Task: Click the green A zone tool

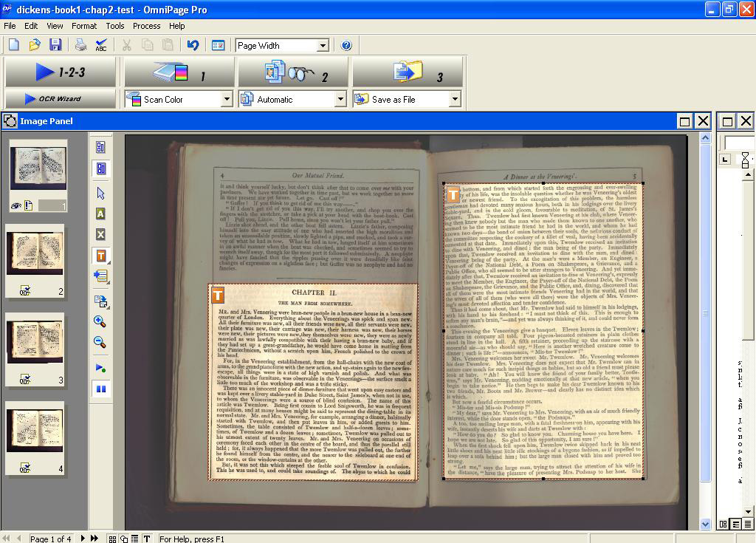Action: tap(100, 214)
